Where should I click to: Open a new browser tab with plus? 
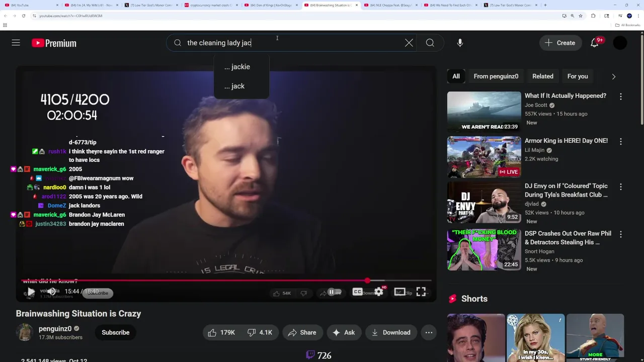[545, 5]
